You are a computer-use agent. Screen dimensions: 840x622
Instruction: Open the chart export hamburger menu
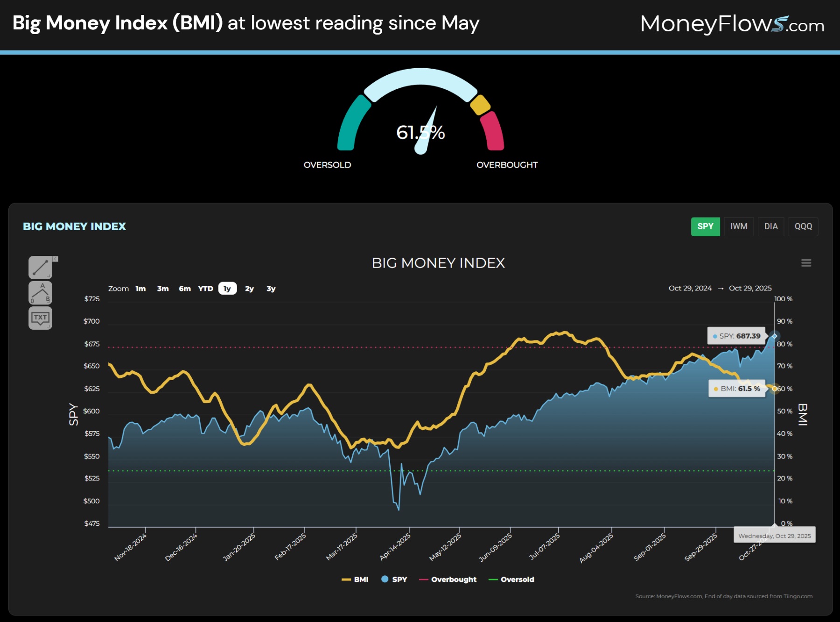[806, 263]
